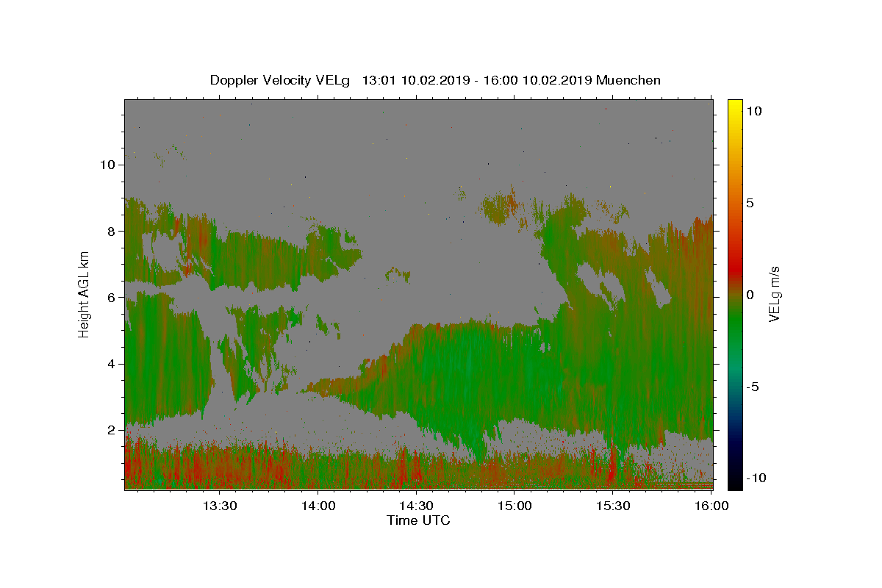Click the 'Muenchen' location in title
This screenshot has width=882, height=588.
628,80
